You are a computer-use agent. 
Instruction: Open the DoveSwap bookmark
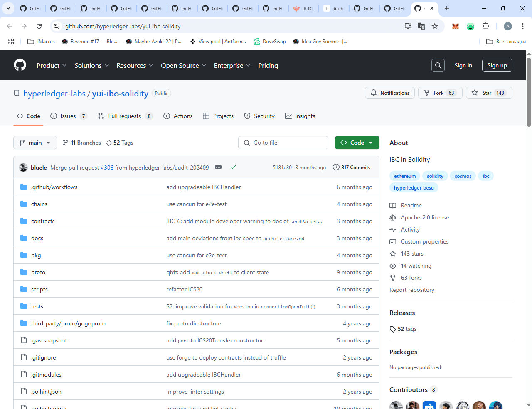(270, 42)
